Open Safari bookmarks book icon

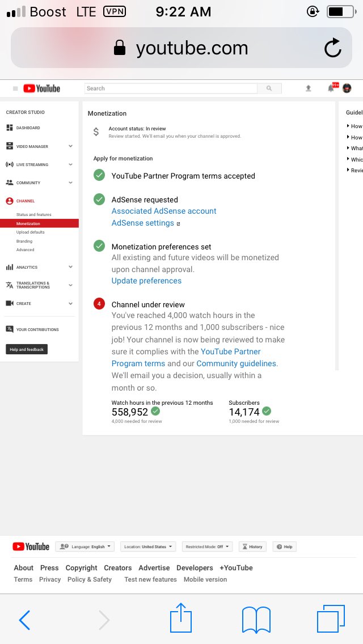coord(256,620)
